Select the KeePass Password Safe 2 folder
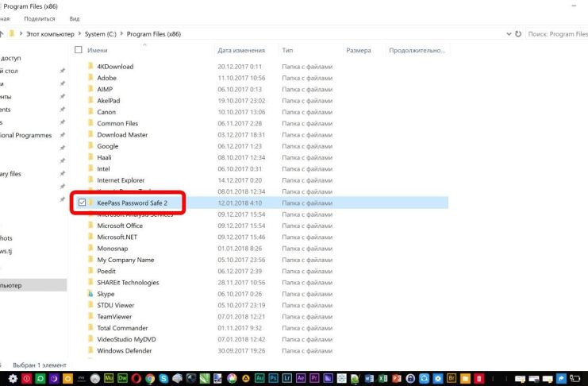The width and height of the screenshot is (588, 386). pos(132,203)
